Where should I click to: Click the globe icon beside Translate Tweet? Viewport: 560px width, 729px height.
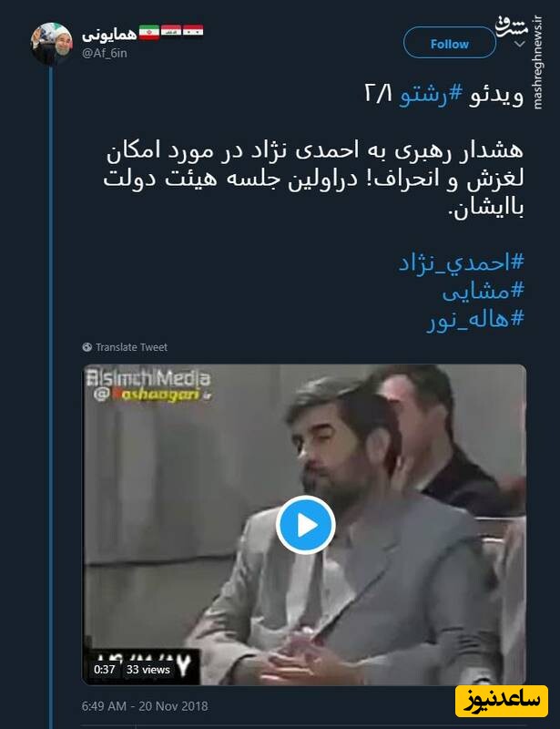click(87, 347)
